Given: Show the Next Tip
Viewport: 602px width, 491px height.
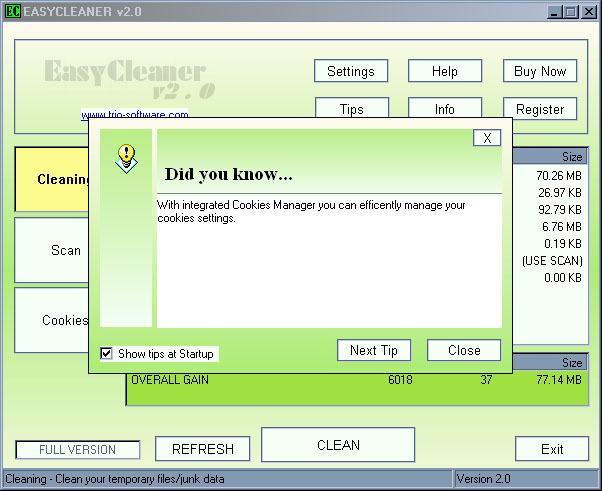Looking at the screenshot, I should [x=374, y=350].
